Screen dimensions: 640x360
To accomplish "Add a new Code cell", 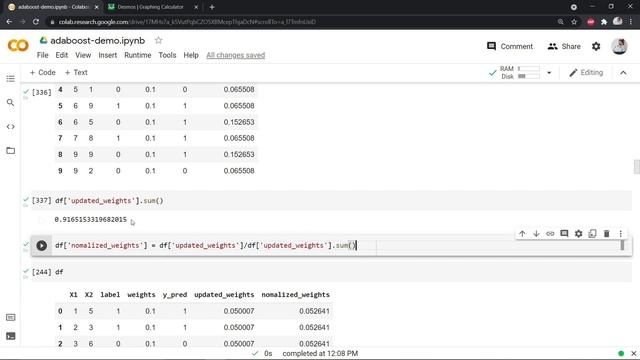I will point(42,72).
